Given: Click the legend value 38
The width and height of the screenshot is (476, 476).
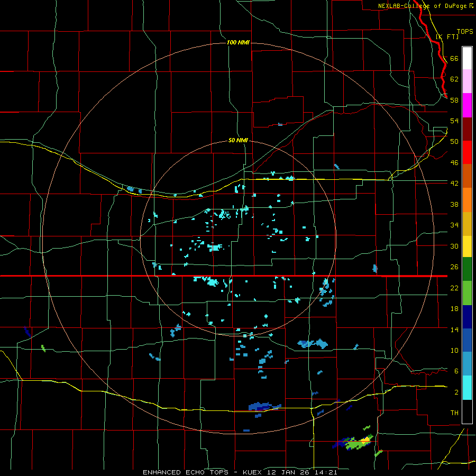Looking at the screenshot, I should click(x=454, y=204).
